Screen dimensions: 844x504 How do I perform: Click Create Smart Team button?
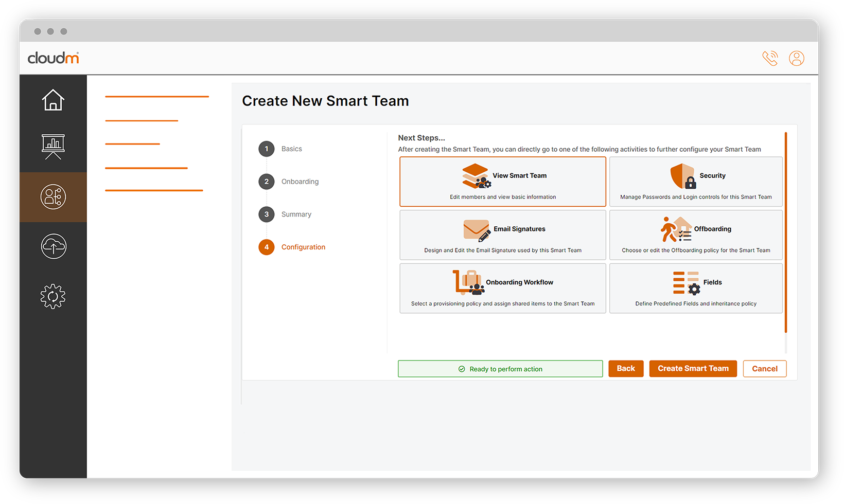[x=693, y=369]
